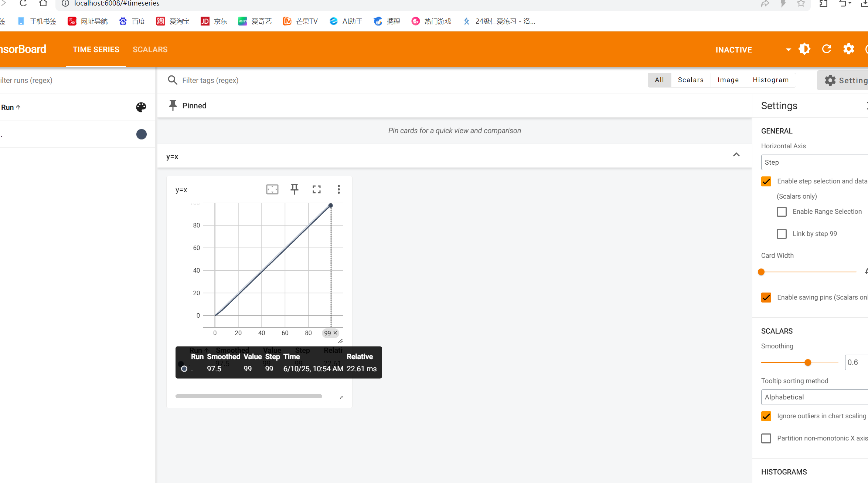
Task: Open the 爱淘宝 bookmark
Action: (x=173, y=21)
